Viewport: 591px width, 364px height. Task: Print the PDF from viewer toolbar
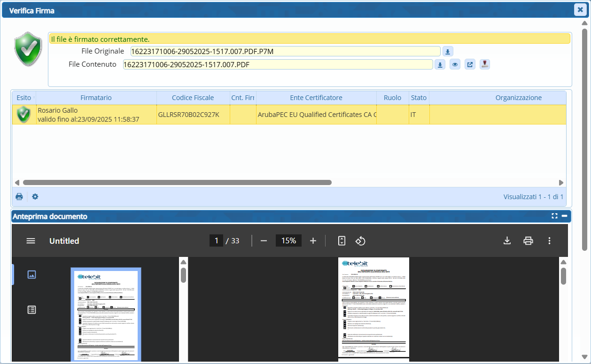tap(528, 241)
